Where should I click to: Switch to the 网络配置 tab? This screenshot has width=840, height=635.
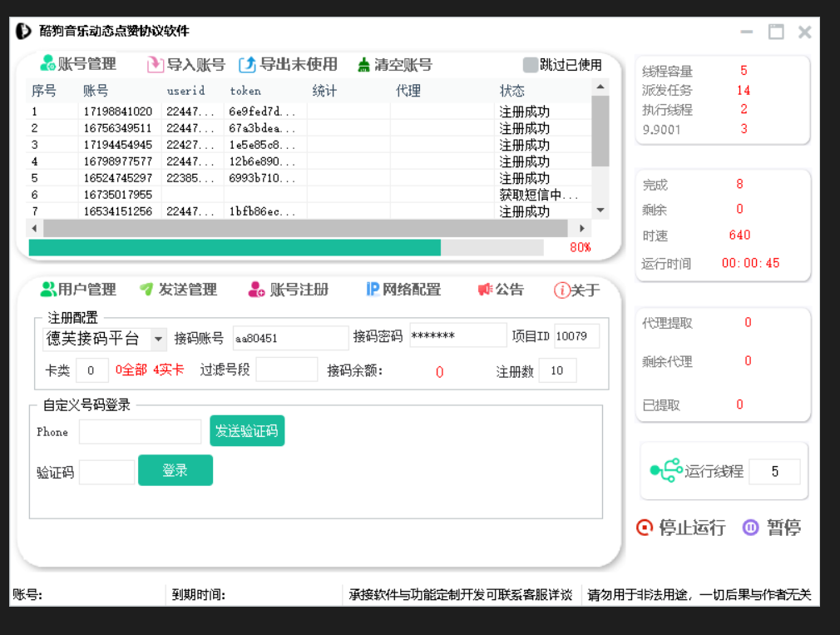[x=403, y=290]
